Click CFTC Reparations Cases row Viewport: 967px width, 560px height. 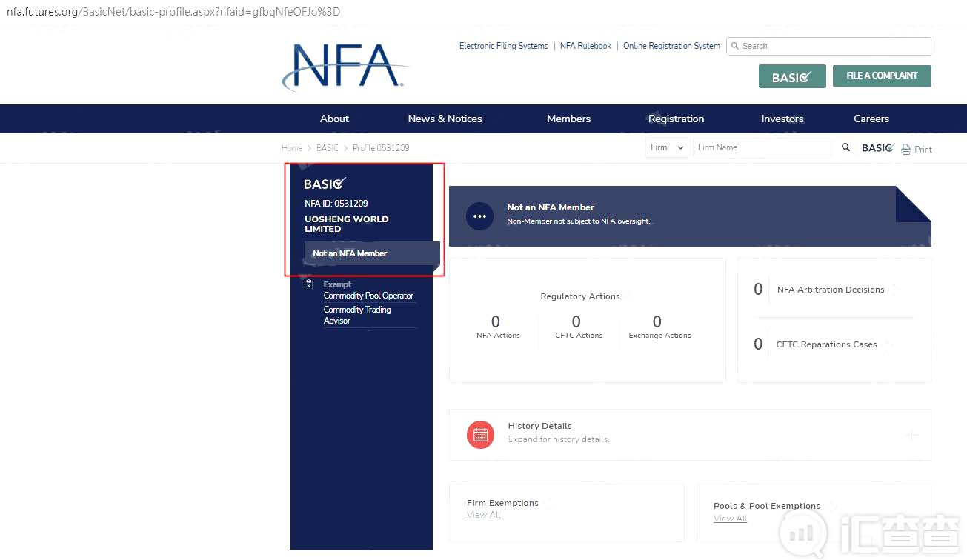(x=826, y=344)
